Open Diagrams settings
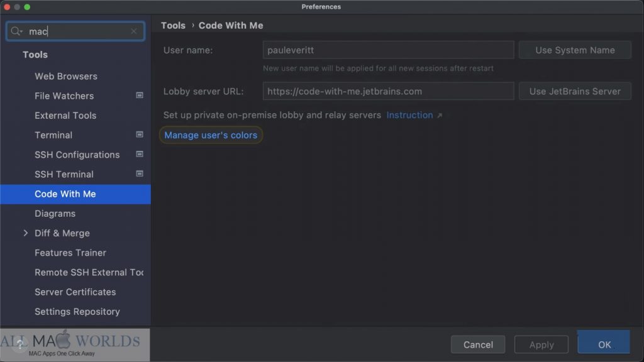 point(55,214)
